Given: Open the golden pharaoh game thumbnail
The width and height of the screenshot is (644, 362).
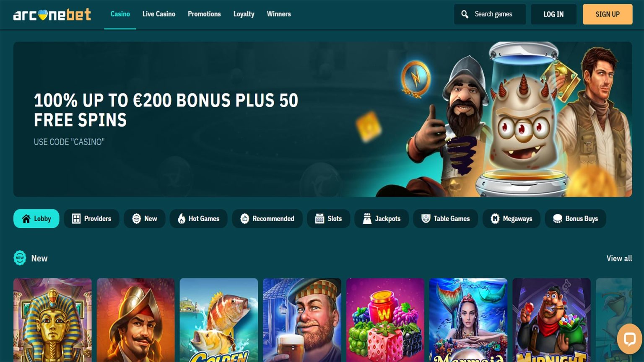Looking at the screenshot, I should click(x=52, y=320).
